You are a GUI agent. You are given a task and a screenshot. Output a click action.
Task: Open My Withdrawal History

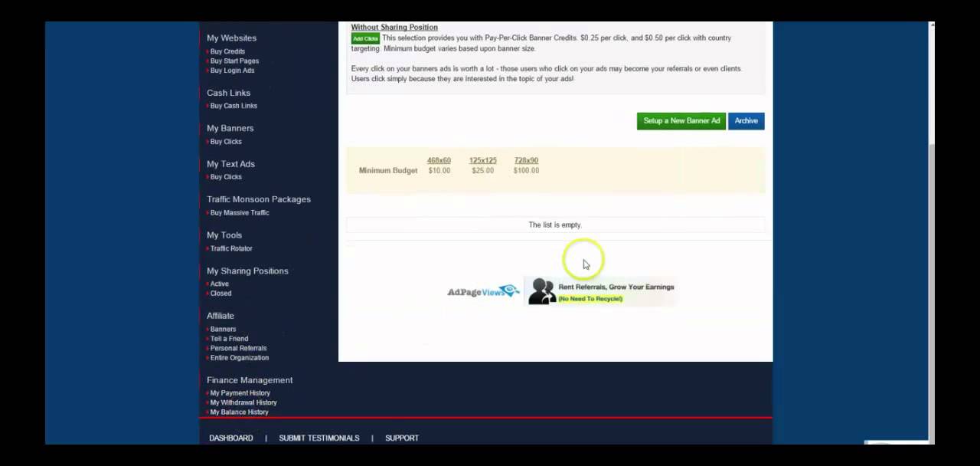pyautogui.click(x=243, y=402)
